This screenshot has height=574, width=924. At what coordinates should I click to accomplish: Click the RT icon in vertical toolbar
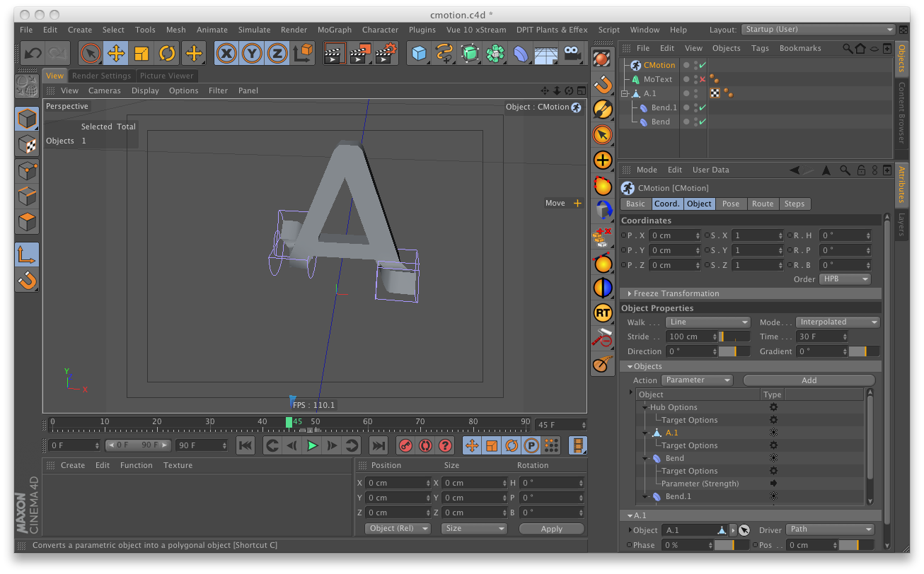pos(602,312)
